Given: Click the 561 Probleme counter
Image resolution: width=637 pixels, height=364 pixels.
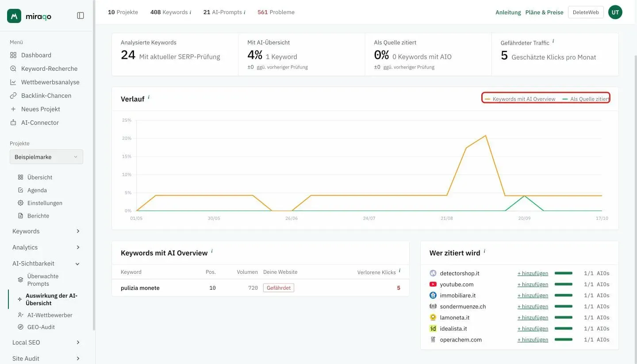Looking at the screenshot, I should (x=276, y=12).
